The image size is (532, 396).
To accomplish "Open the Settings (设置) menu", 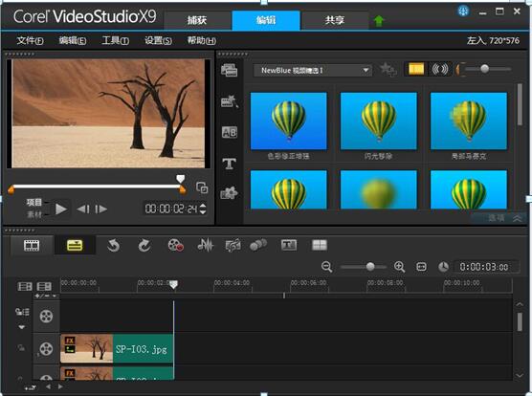I will click(x=158, y=41).
